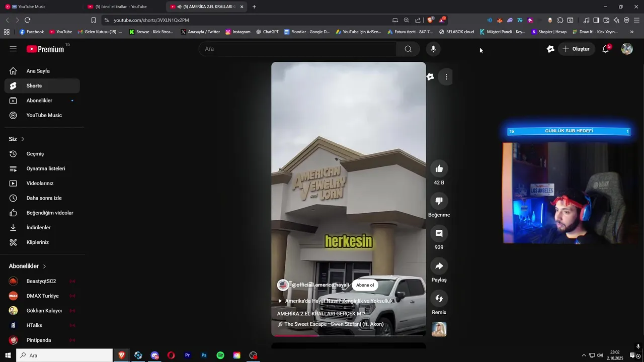Click the Brave Rewards triangle icon
Image resolution: width=644 pixels, height=362 pixels.
[x=441, y=20]
